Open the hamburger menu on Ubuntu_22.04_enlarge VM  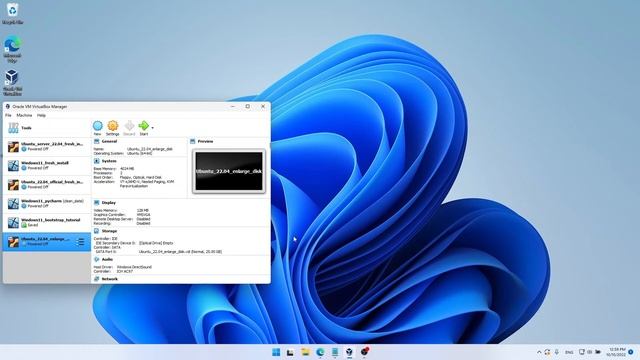[80, 242]
